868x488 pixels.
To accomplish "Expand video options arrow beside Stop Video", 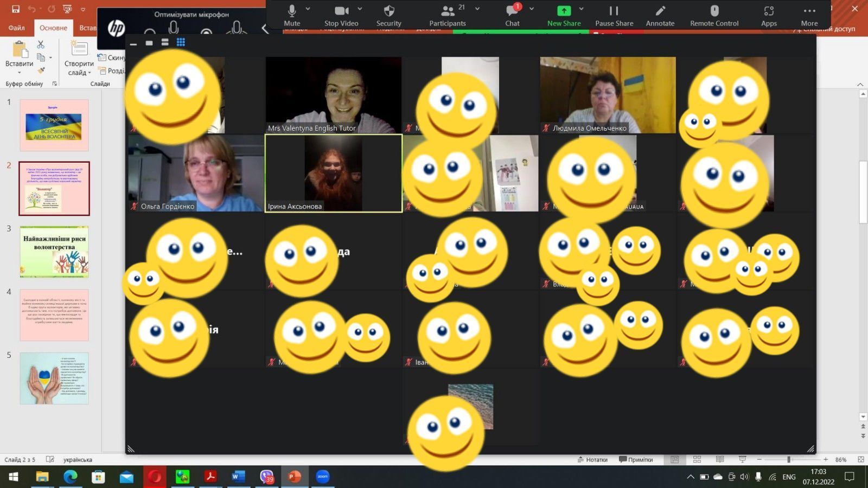I will click(360, 9).
